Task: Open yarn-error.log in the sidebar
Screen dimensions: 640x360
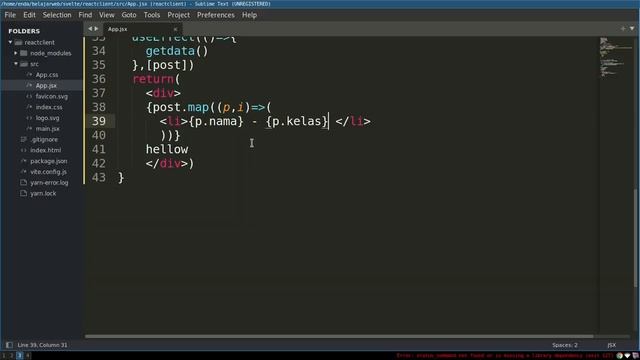Action: click(49, 182)
